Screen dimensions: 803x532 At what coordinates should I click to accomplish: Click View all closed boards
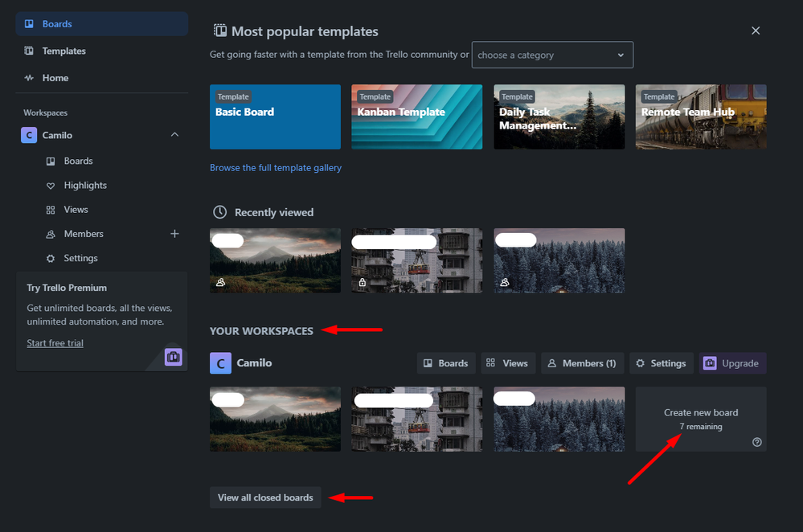pos(265,497)
